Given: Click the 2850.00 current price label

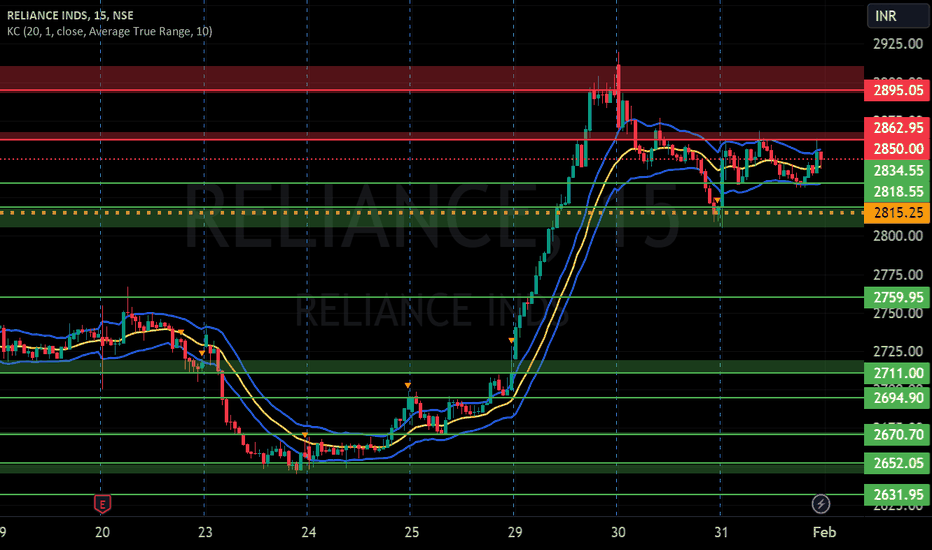Looking at the screenshot, I should click(898, 149).
